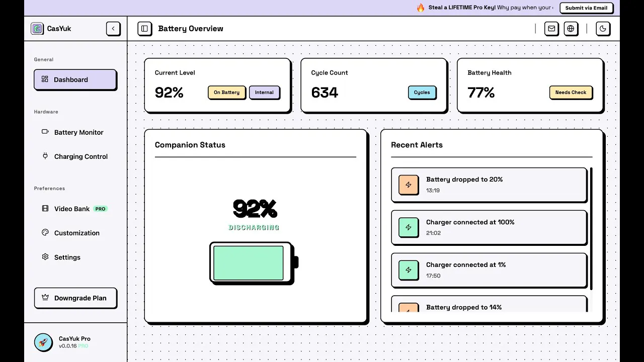The height and width of the screenshot is (362, 644).
Task: Open the Charger connected at 100% alert
Action: (489, 228)
